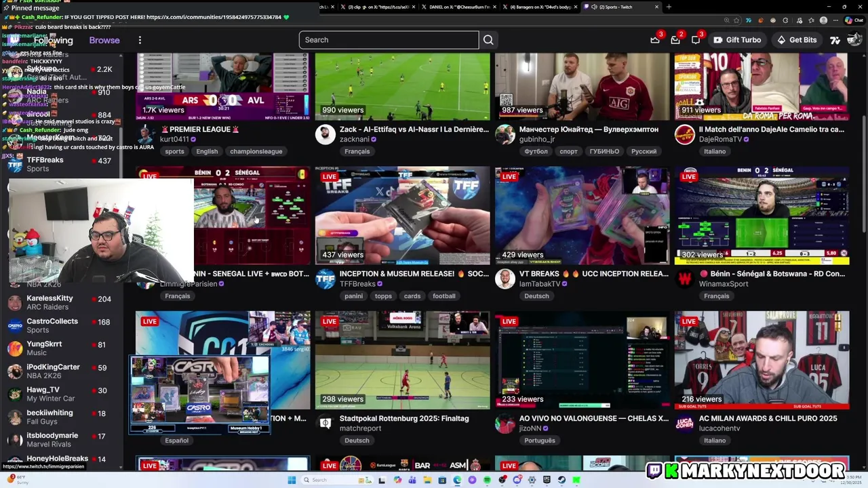Image resolution: width=868 pixels, height=488 pixels.
Task: Open YungSkrrt in the sidebar
Action: pyautogui.click(x=61, y=348)
